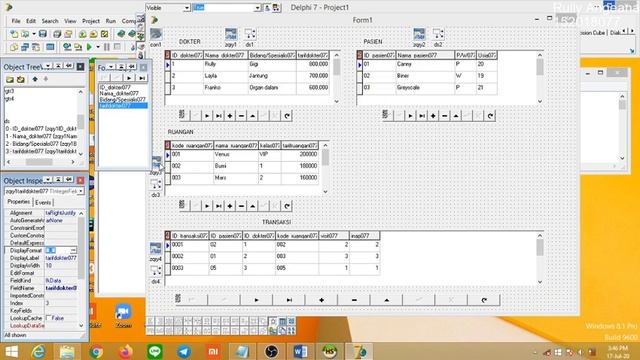Select the con1 connection component on Form1
This screenshot has width=640, height=360.
click(156, 34)
